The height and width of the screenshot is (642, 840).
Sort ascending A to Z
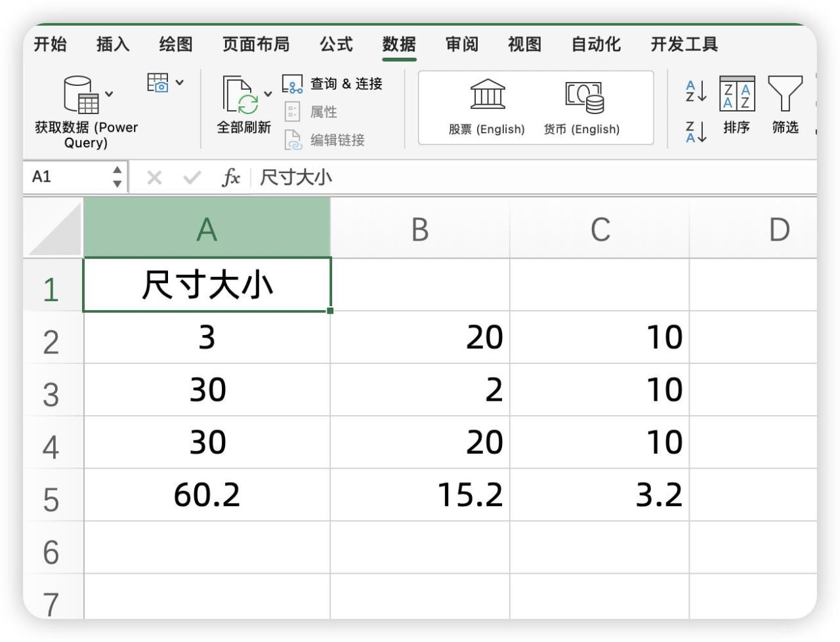(696, 91)
